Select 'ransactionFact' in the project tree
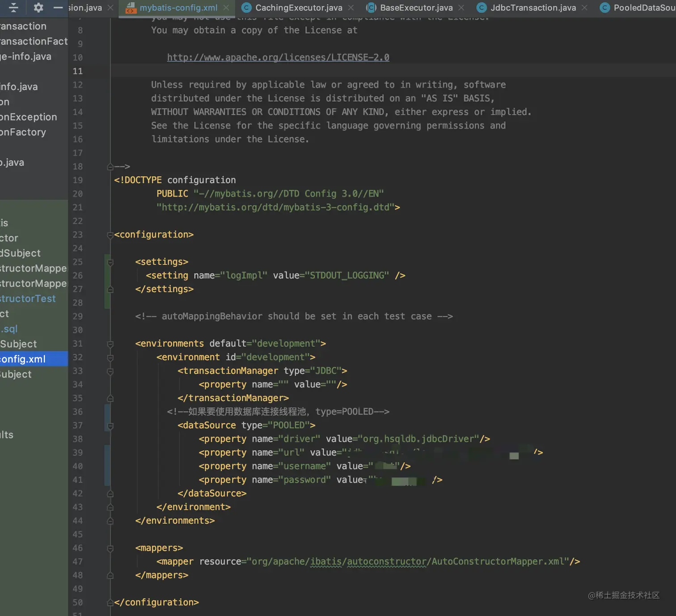Viewport: 676px width, 616px height. [x=34, y=41]
